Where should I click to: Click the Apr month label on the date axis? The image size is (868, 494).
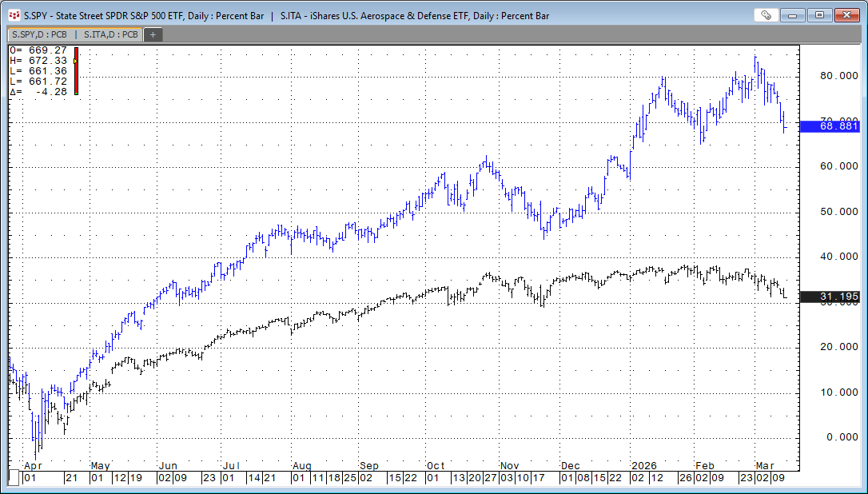point(33,465)
